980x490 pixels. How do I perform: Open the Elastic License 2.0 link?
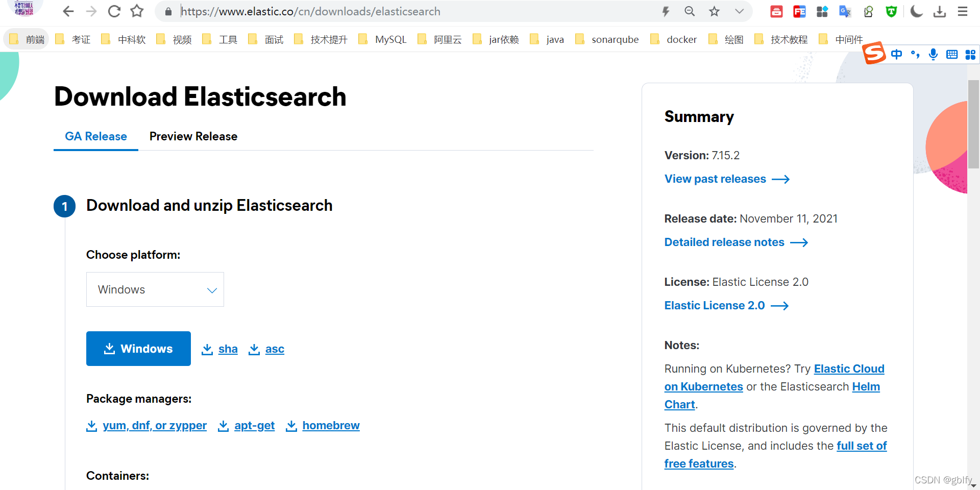[726, 306]
